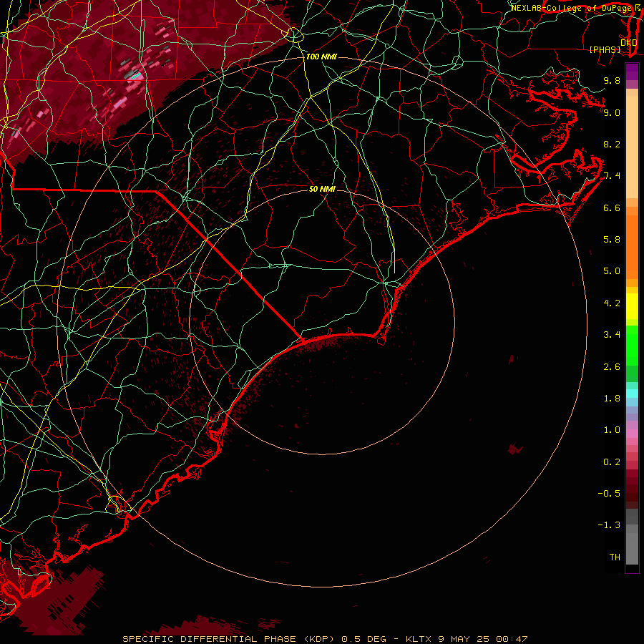Click the 9 MAY 25 00:47 timestamp
The image size is (644, 644).
(483, 639)
